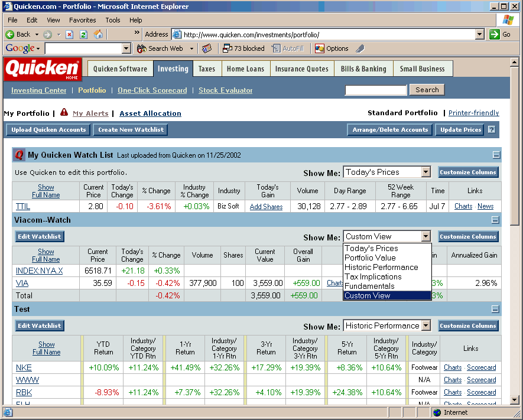Click the My Alerts warning icon
This screenshot has height=420, width=523.
click(x=64, y=113)
